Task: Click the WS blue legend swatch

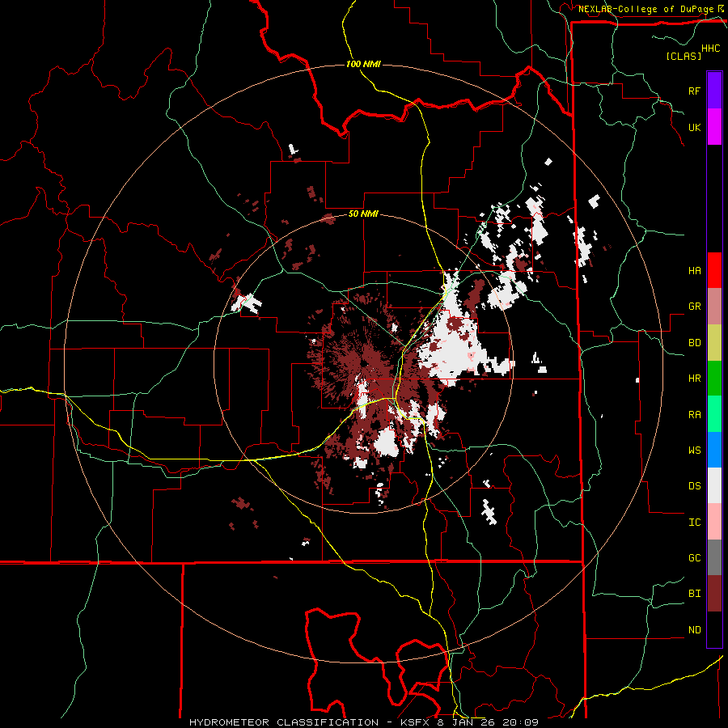Action: pyautogui.click(x=714, y=450)
